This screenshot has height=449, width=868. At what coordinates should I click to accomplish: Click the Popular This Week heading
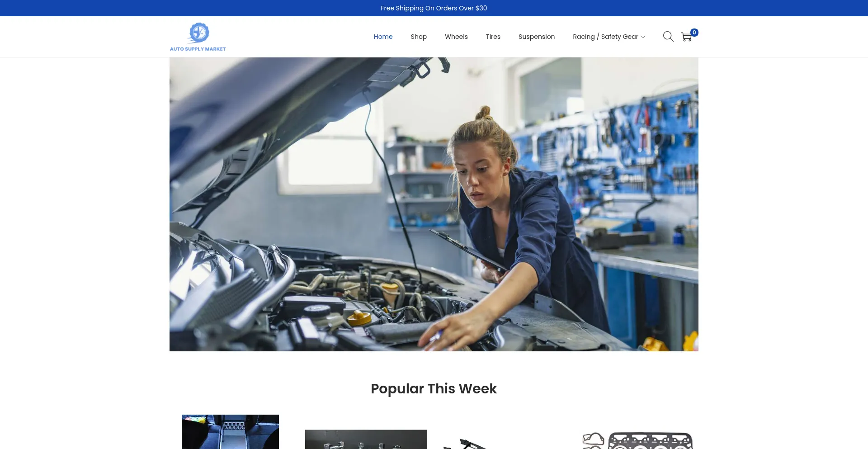tap(434, 389)
